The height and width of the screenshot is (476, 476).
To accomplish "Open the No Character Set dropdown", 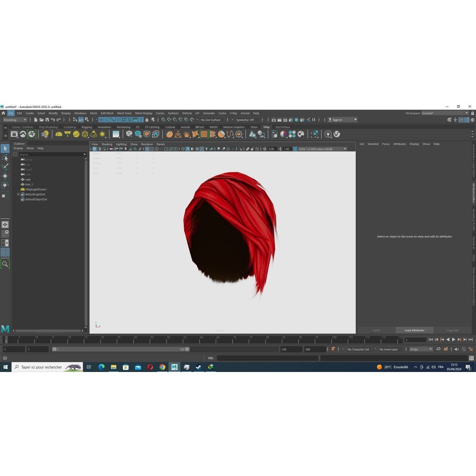I will tap(358, 350).
